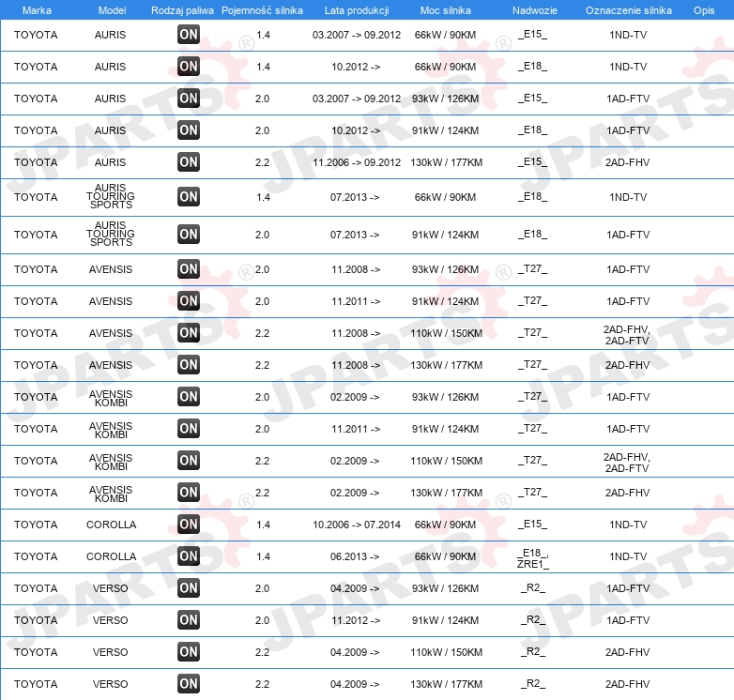Click the ON diesel icon for Auris 1.4 _E15_

pyautogui.click(x=188, y=34)
